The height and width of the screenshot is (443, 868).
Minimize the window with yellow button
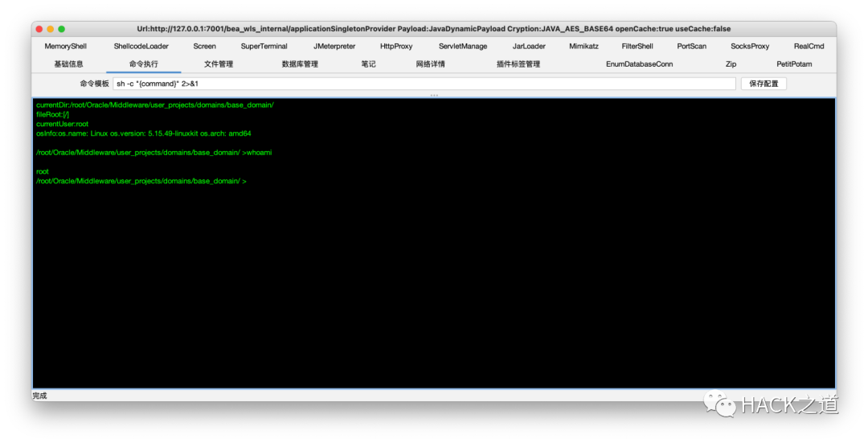[x=51, y=29]
